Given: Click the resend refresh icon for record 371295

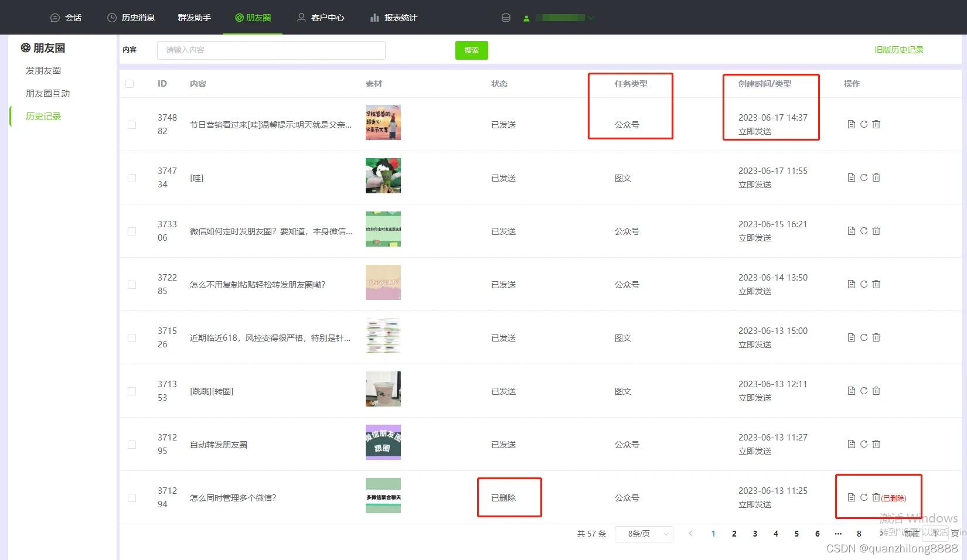Looking at the screenshot, I should tap(863, 444).
